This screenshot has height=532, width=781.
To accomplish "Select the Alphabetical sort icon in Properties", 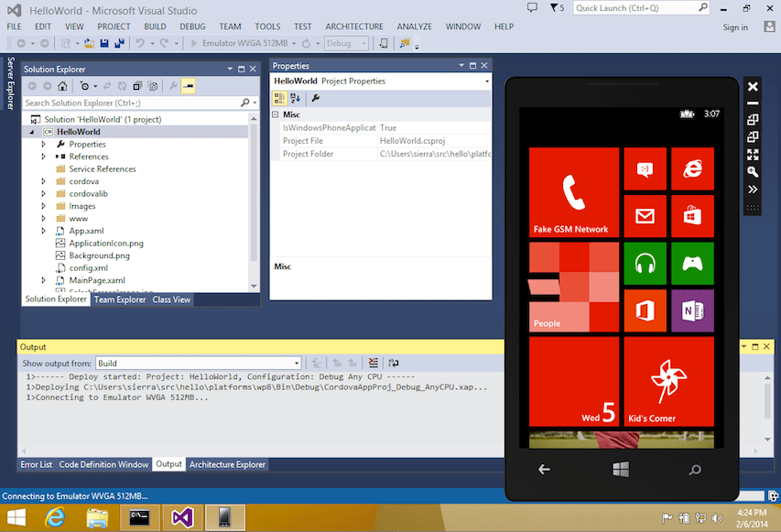I will pyautogui.click(x=294, y=98).
